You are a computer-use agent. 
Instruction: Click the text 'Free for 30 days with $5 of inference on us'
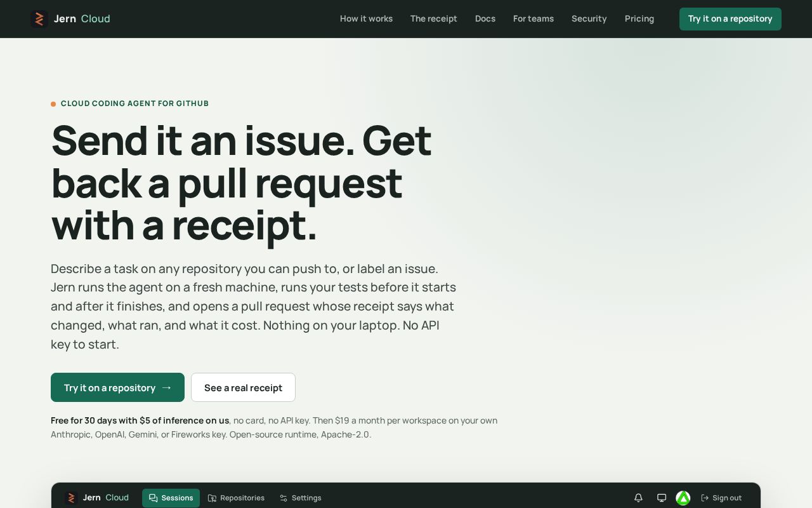tap(140, 420)
